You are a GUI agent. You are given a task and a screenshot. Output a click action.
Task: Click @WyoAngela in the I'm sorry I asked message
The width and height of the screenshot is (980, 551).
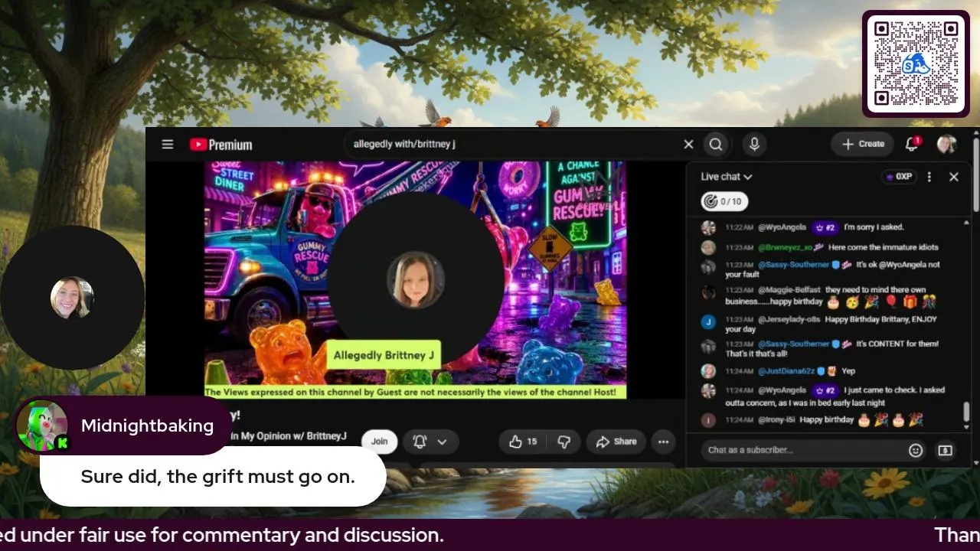tap(782, 227)
